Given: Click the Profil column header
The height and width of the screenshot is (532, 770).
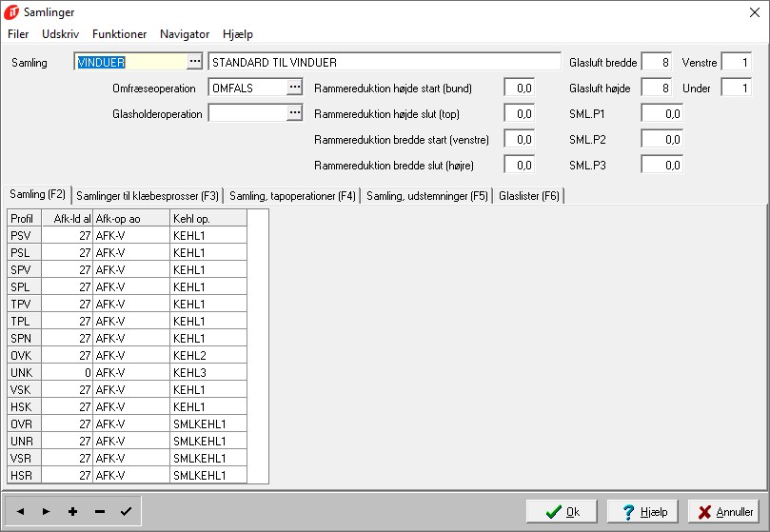Looking at the screenshot, I should (x=25, y=218).
